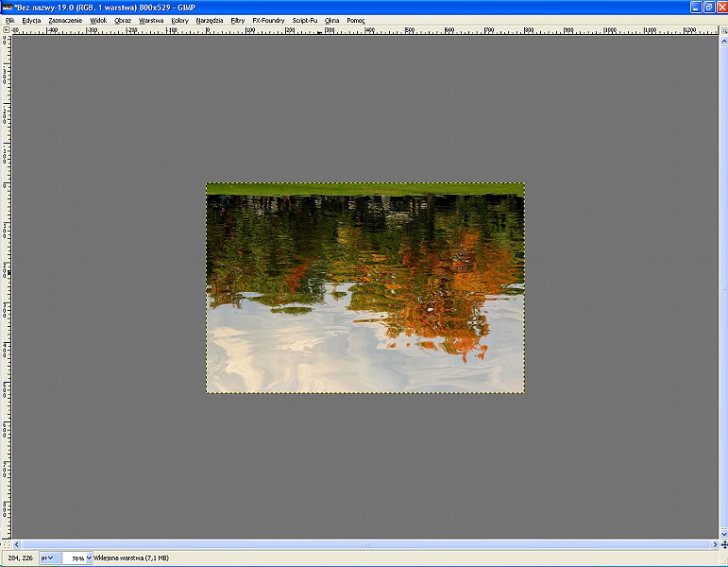Viewport: 728px width, 567px height.
Task: Open the Pomoc menu
Action: (x=356, y=20)
